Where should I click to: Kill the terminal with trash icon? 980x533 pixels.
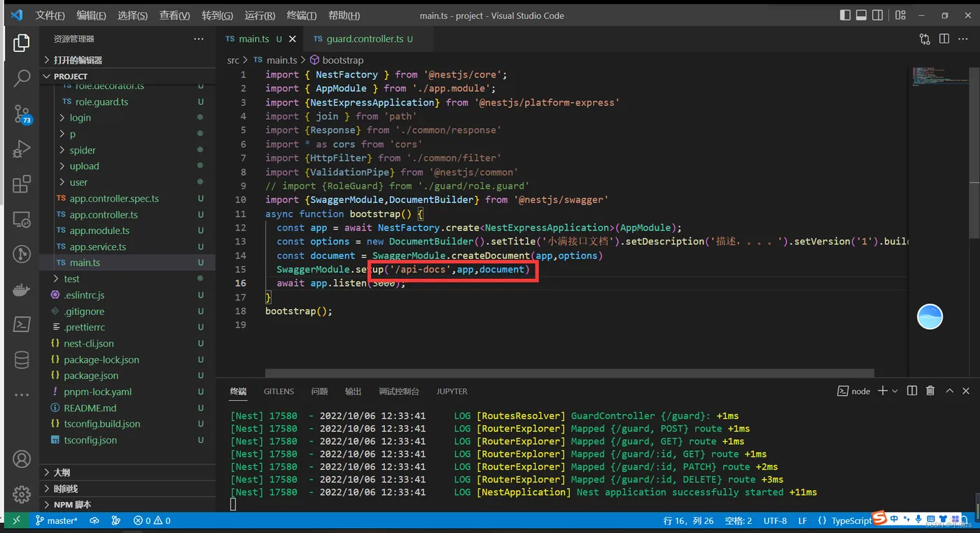click(x=930, y=391)
